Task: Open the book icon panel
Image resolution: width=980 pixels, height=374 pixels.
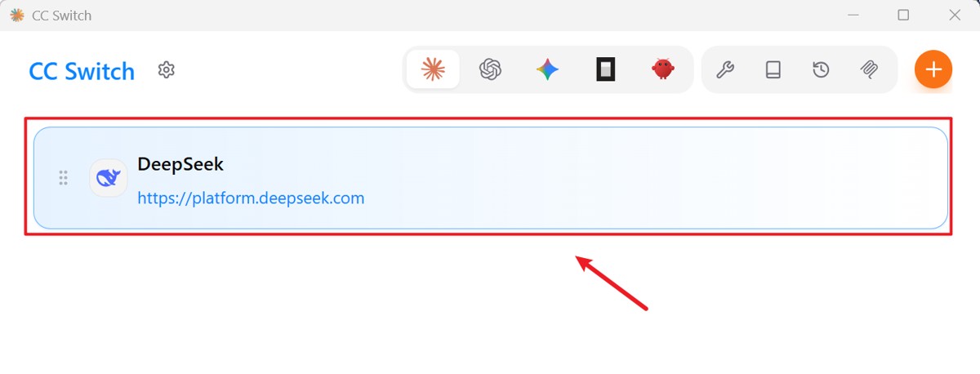Action: [x=773, y=70]
